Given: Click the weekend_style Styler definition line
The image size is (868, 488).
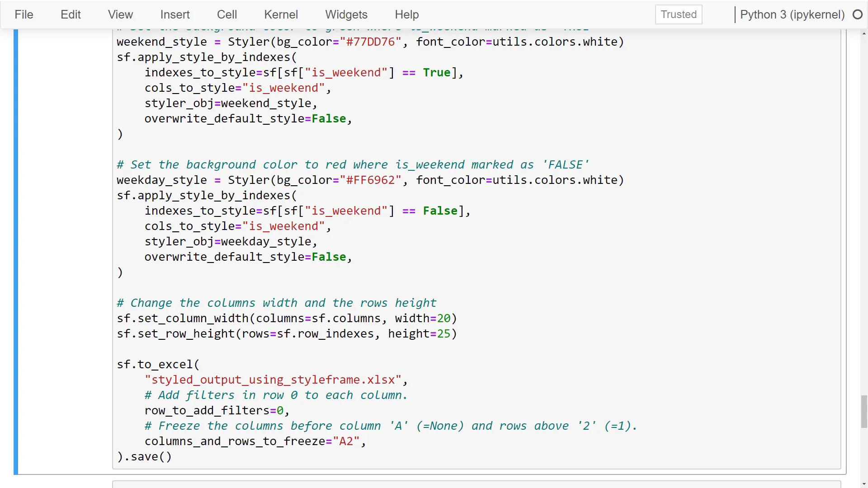Looking at the screenshot, I should tap(369, 42).
